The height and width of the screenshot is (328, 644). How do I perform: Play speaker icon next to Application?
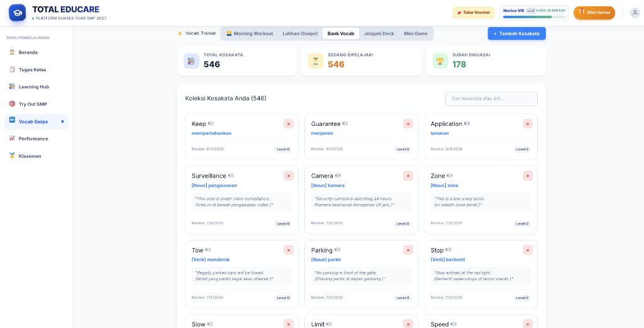[467, 124]
